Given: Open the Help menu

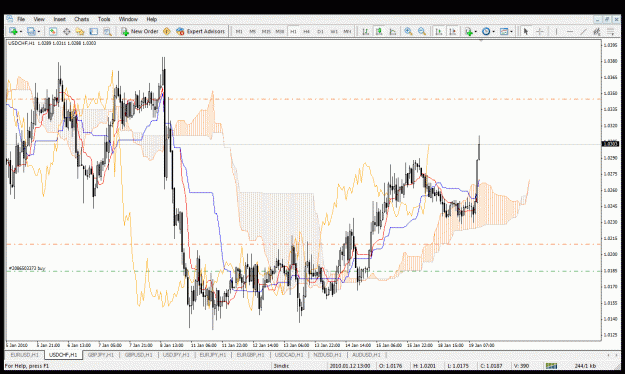Looking at the screenshot, I should (x=151, y=19).
